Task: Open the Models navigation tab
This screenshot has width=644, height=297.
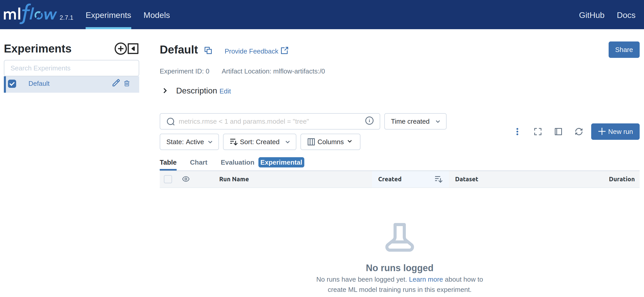Action: tap(157, 15)
